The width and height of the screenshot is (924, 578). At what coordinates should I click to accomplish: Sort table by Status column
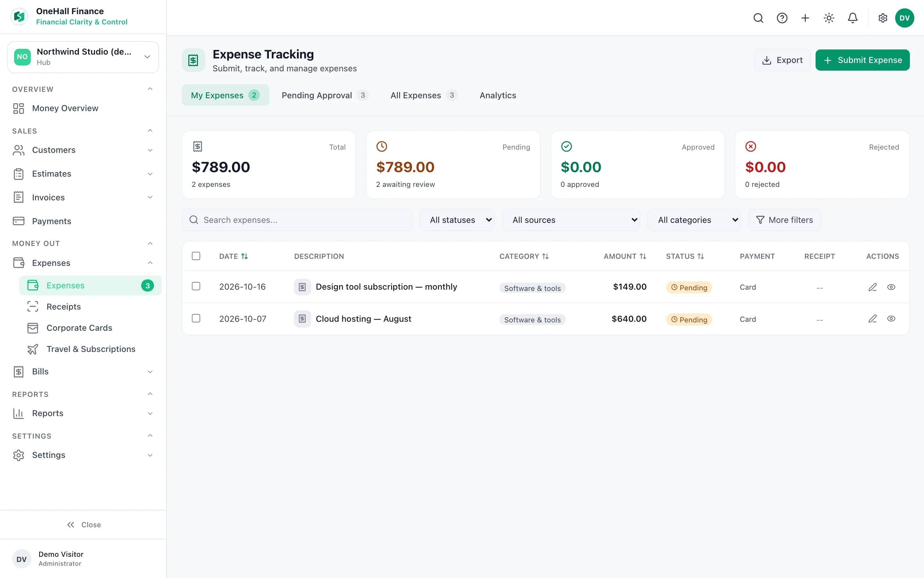(x=685, y=257)
